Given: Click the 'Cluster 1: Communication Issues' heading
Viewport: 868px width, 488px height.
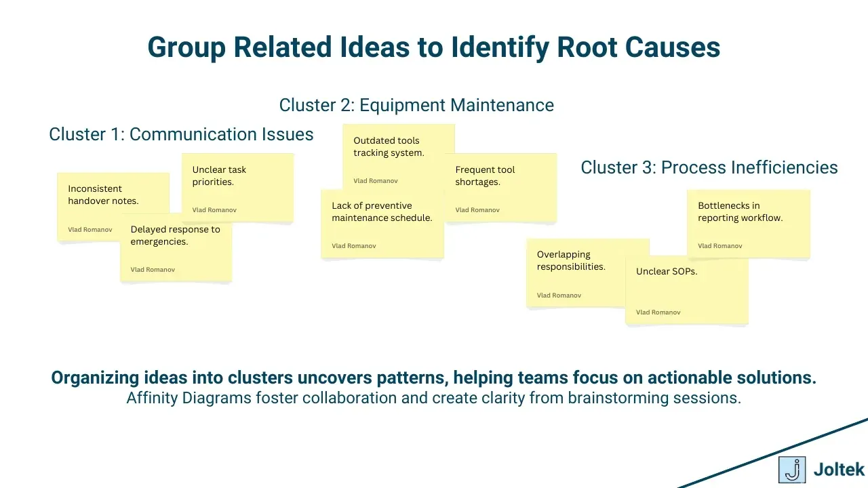Looking at the screenshot, I should click(x=181, y=134).
